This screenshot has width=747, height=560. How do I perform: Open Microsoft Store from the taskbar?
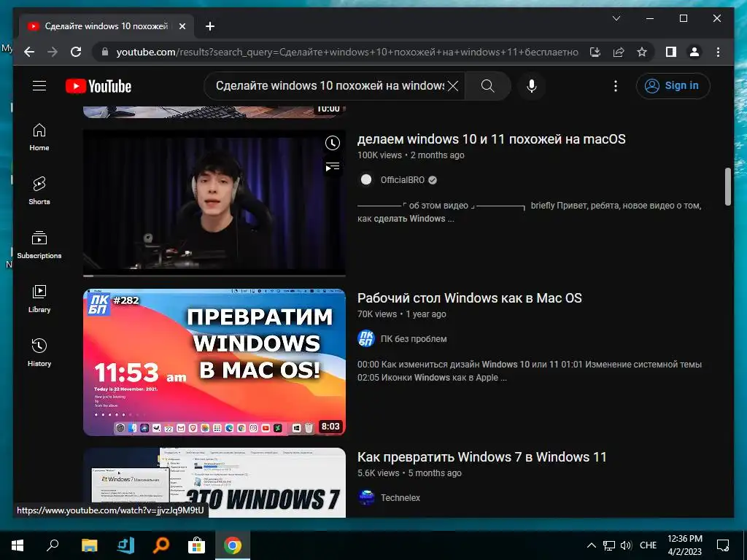tap(196, 545)
